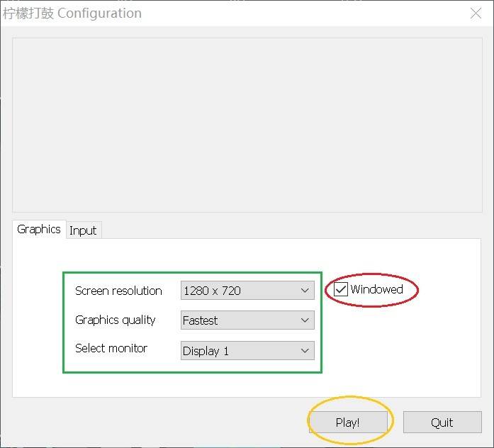The image size is (494, 448).
Task: Click the Play! button
Action: point(348,422)
